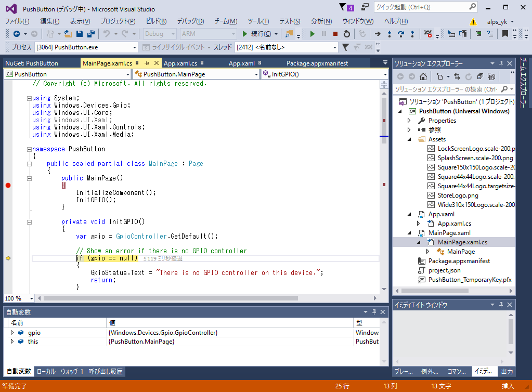Open the alps_yk account dropdown
532x392 pixels.
500,22
